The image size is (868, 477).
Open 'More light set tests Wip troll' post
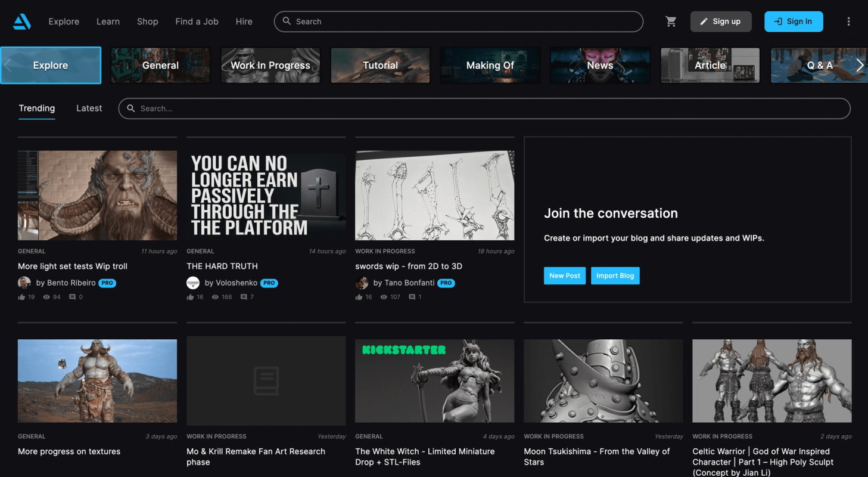[x=73, y=267]
